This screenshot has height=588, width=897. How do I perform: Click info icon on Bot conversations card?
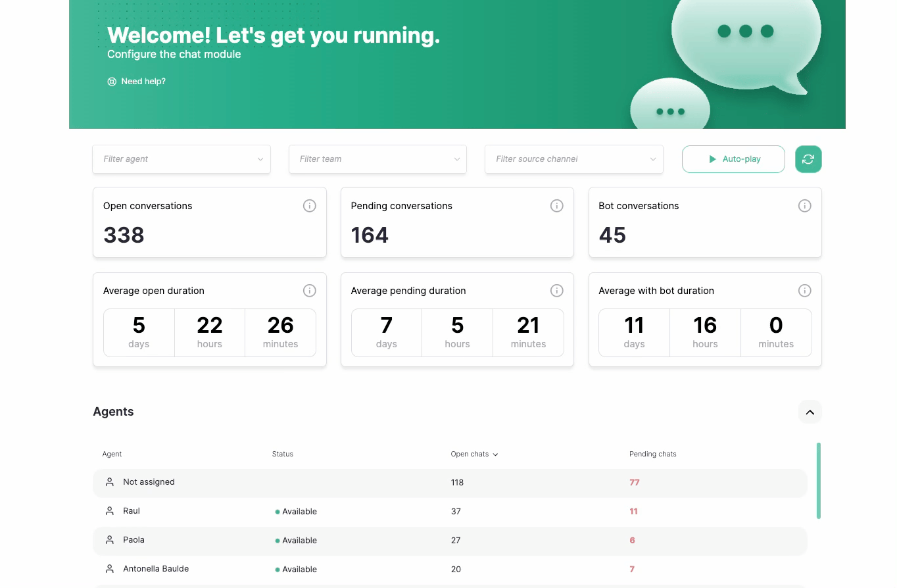[x=804, y=206]
